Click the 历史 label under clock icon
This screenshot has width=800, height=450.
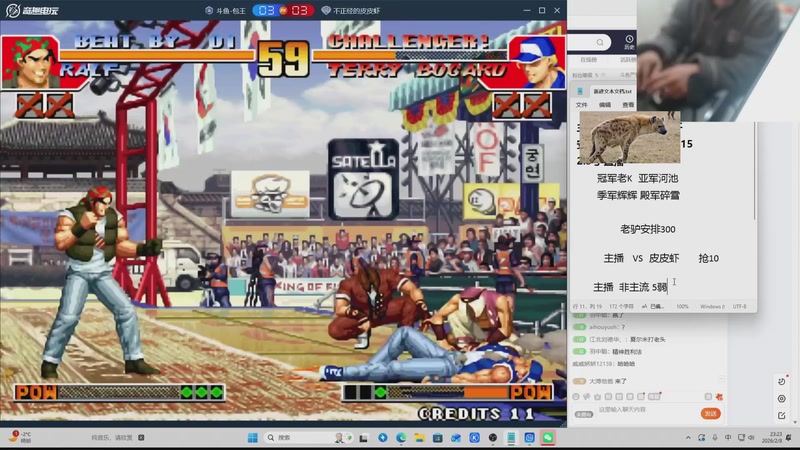(x=629, y=47)
